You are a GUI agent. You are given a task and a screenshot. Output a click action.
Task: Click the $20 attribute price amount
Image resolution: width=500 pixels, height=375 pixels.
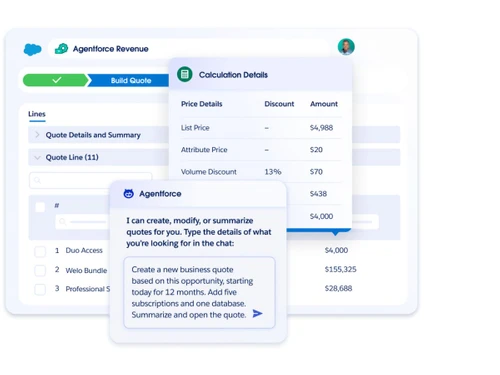tap(316, 150)
